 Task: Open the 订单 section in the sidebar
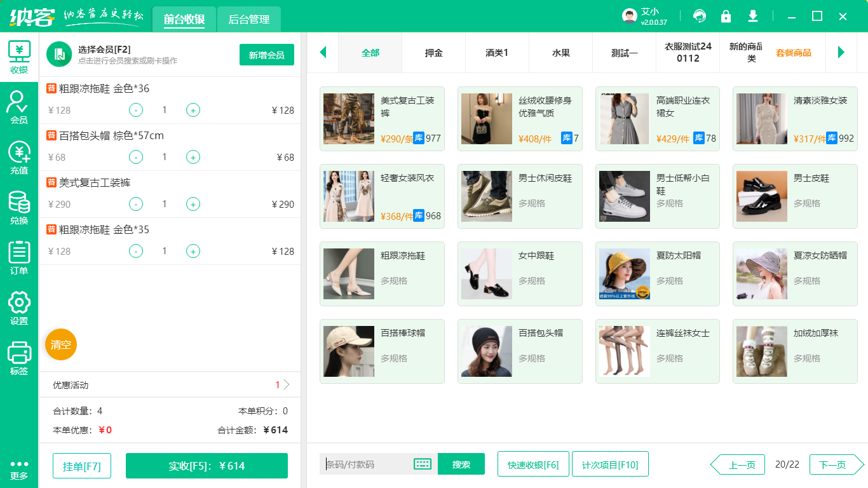(x=18, y=254)
